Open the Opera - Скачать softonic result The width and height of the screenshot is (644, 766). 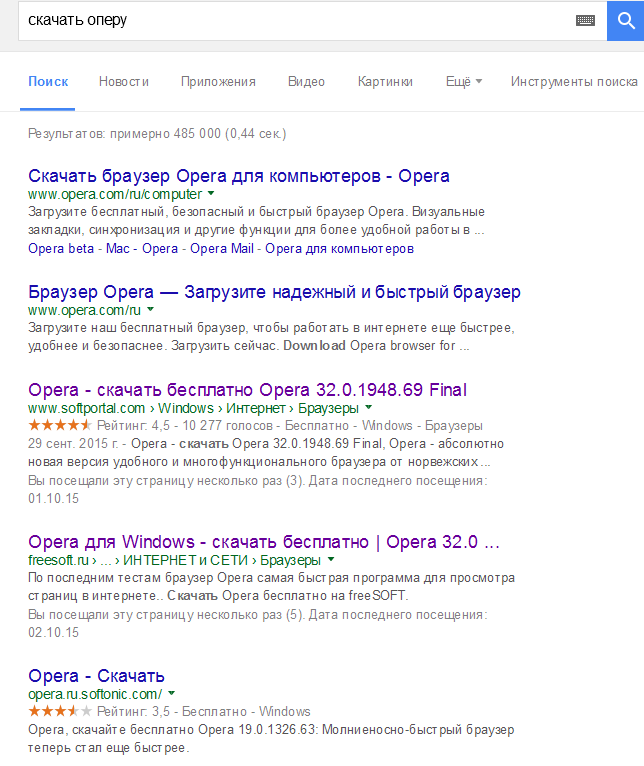[x=96, y=676]
